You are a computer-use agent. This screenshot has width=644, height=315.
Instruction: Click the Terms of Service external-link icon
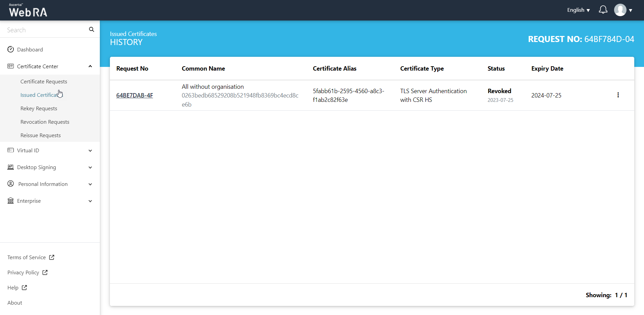click(52, 257)
